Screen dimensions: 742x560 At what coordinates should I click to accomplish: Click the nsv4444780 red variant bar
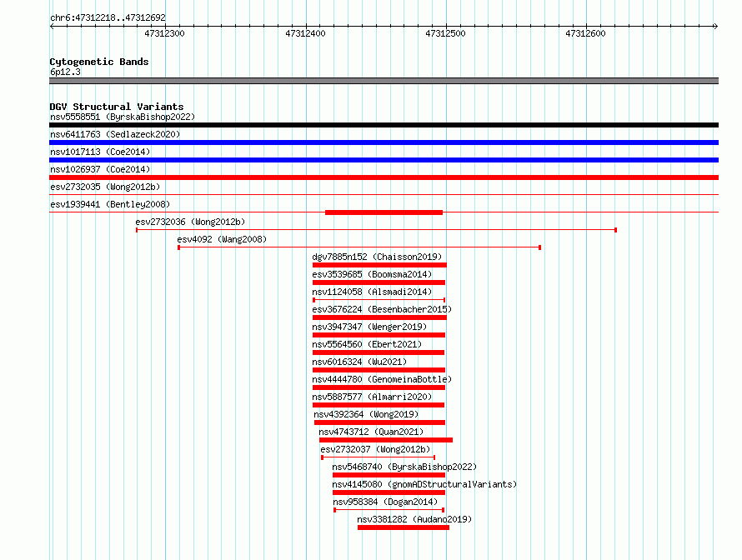pos(379,387)
